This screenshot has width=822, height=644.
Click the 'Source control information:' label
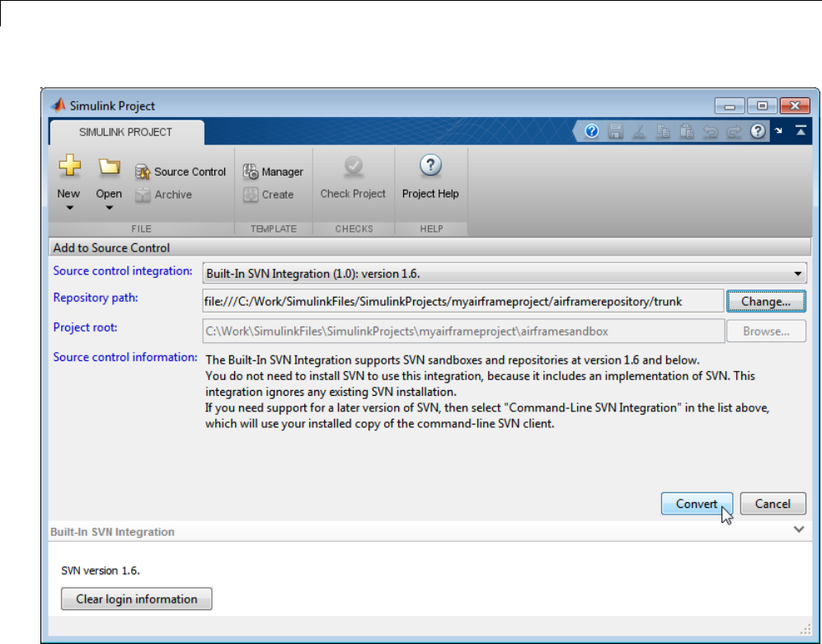(125, 357)
